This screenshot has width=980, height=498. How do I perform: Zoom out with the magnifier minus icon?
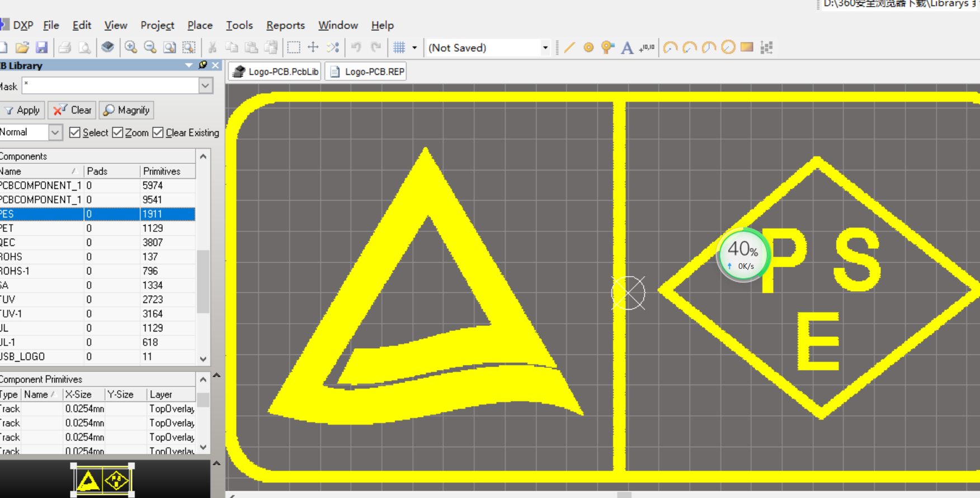[150, 48]
